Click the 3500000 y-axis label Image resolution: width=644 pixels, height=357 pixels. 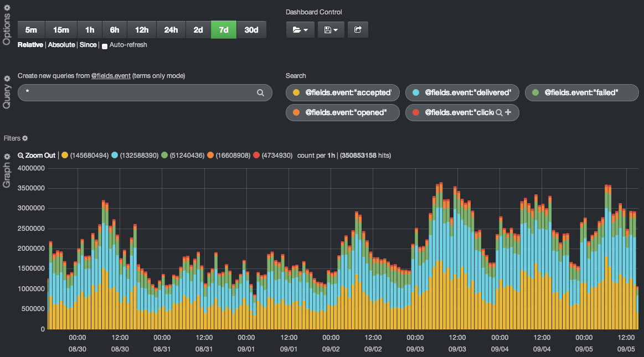tap(31, 188)
